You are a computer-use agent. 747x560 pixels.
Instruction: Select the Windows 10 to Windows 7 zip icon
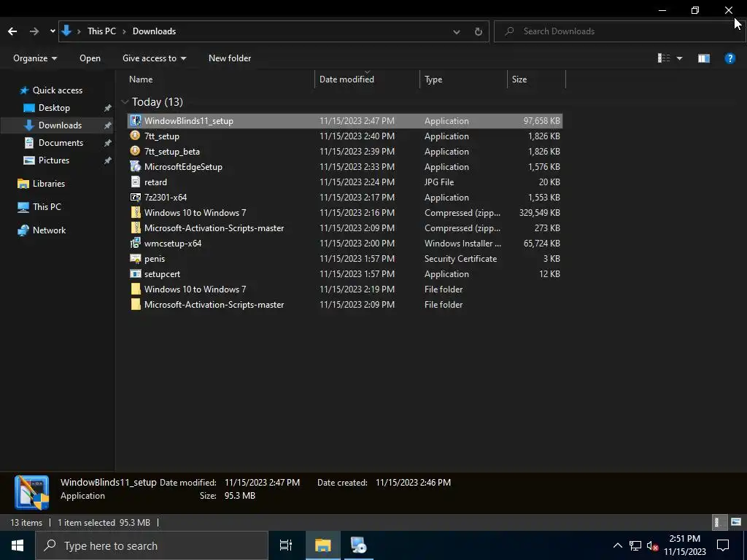(136, 212)
